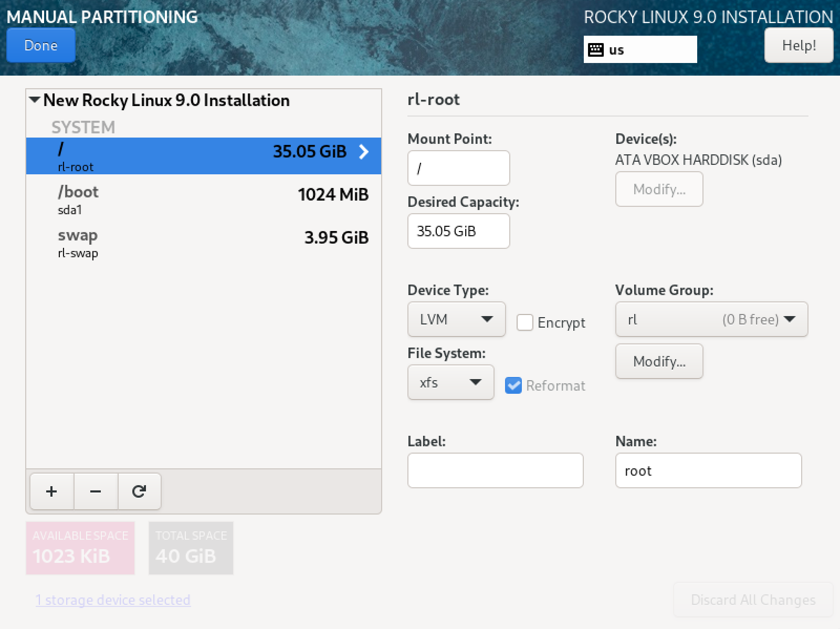Viewport: 840px width, 629px height.
Task: Click Modify under Device(s)
Action: (659, 189)
